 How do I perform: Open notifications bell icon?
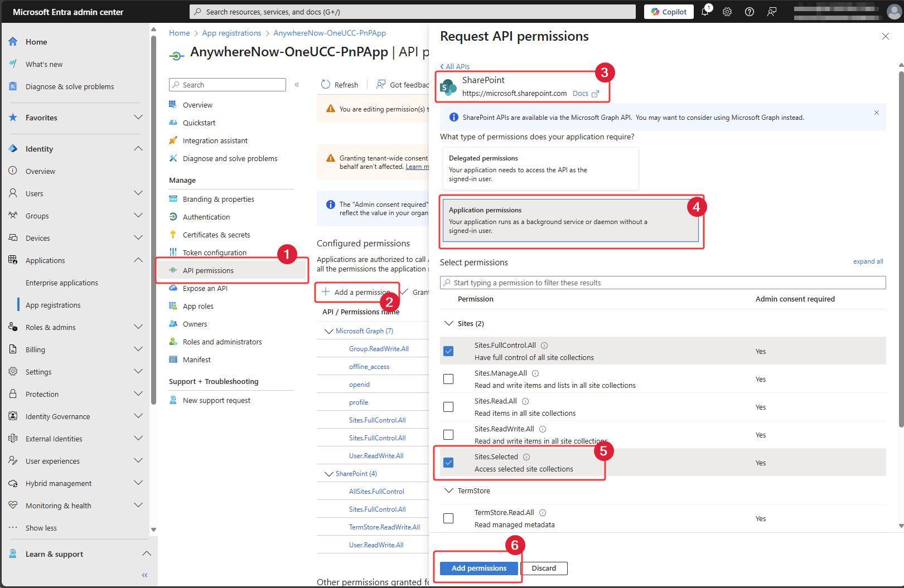click(x=705, y=12)
